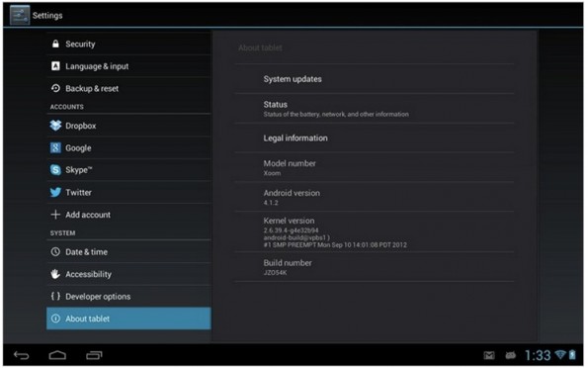This screenshot has height=368, width=588.
Task: Open the Gmail notification icon
Action: tap(489, 355)
